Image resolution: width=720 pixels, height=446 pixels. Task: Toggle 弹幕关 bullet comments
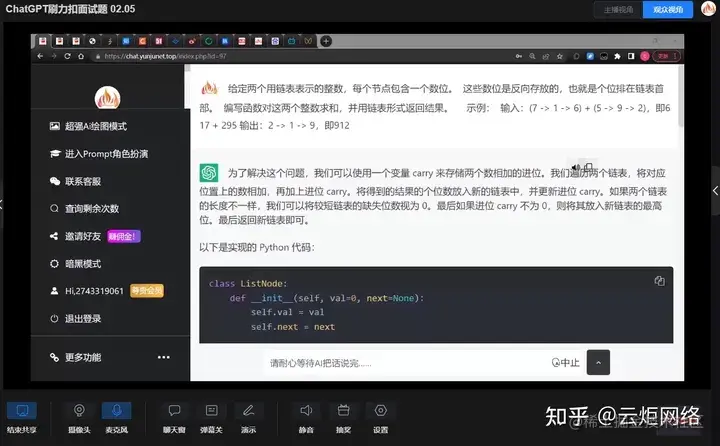[x=211, y=418]
